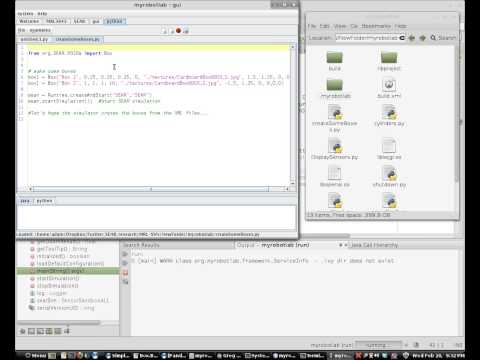Open Bookmarks menu in file manager
The image size is (480, 360).
(x=376, y=26)
